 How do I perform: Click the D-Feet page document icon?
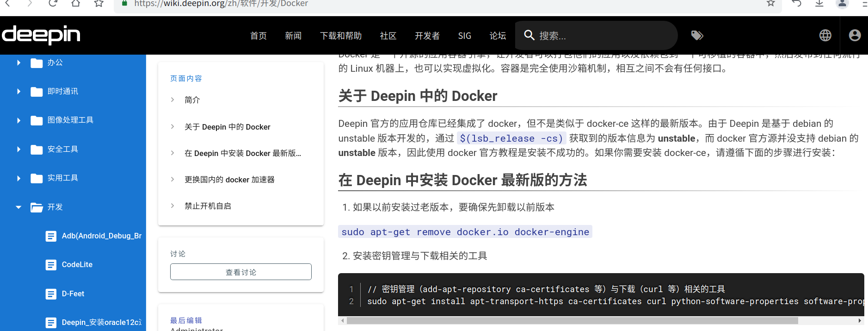[51, 294]
